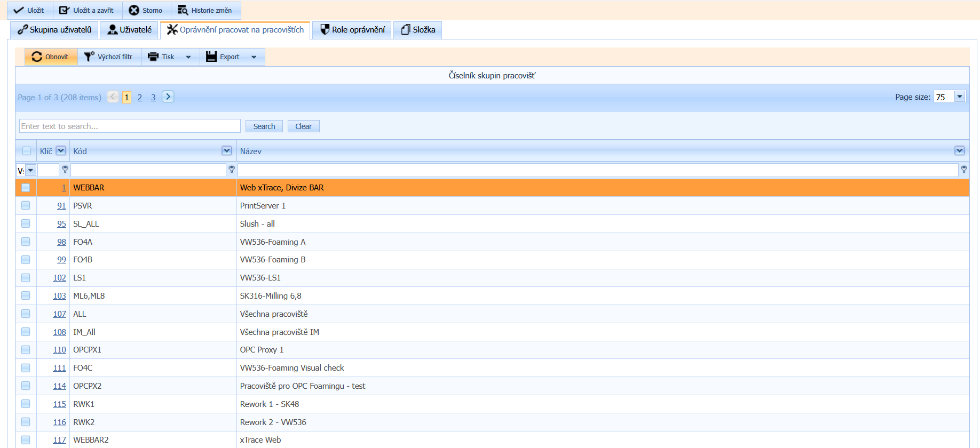Open the Page size dropdown
The height and width of the screenshot is (448, 980).
point(959,97)
